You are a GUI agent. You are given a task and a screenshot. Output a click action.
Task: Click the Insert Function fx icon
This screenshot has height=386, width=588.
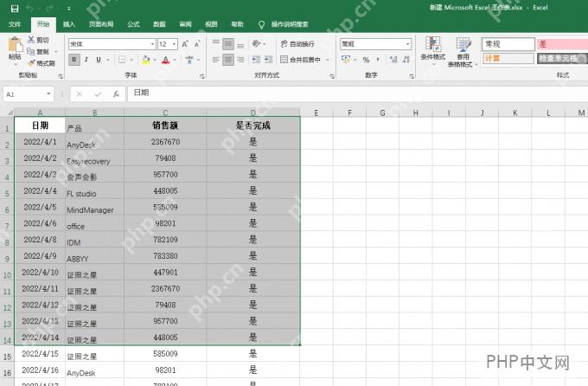click(x=116, y=94)
